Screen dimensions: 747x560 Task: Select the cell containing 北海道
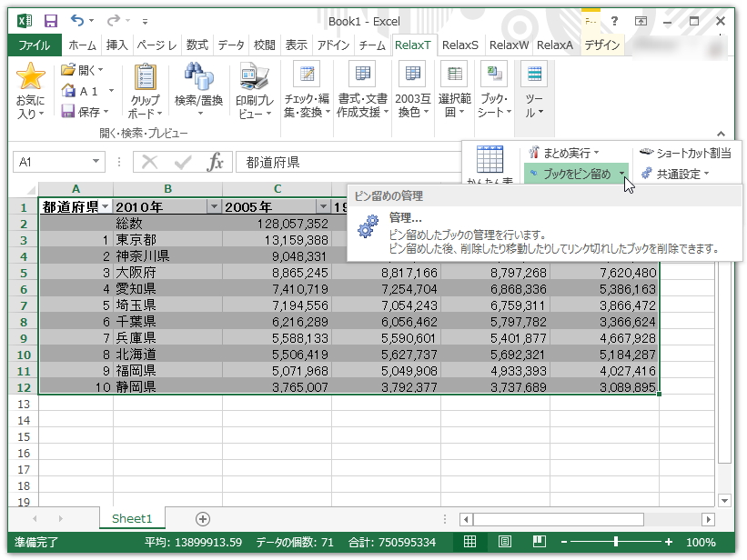(167, 355)
